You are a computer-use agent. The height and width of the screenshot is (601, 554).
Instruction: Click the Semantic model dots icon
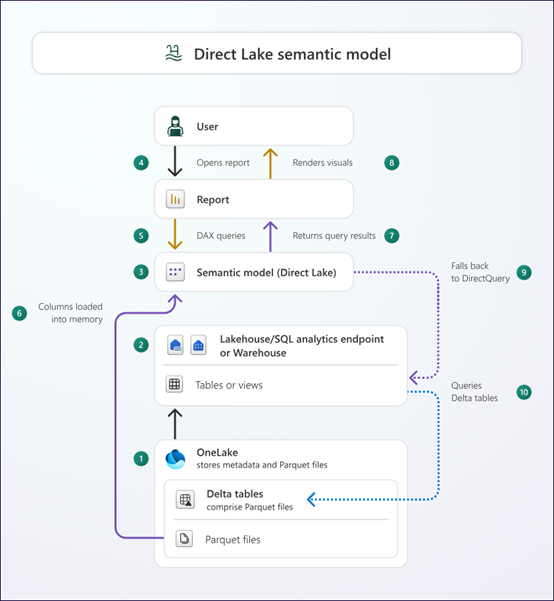pos(175,272)
